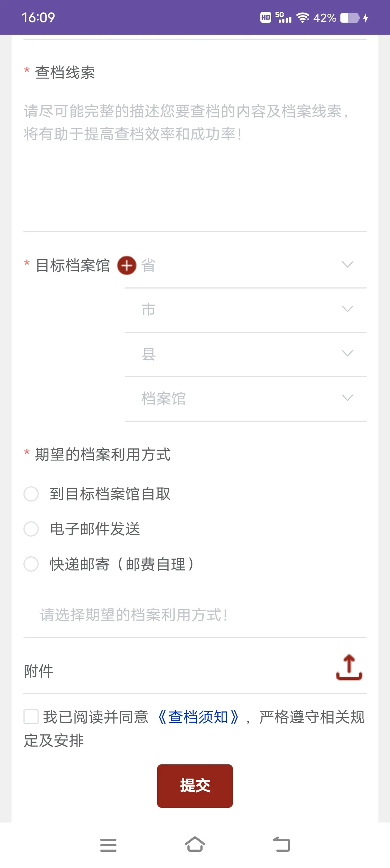
Task: Expand the 市 city dropdown
Action: 246,310
